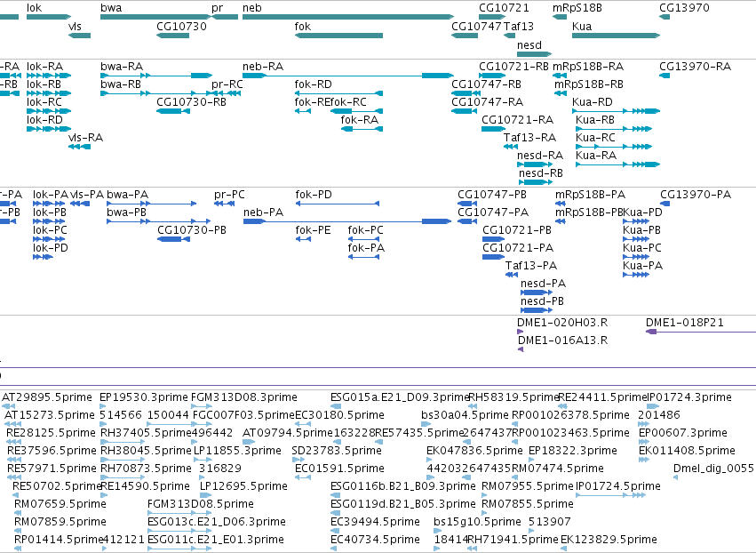Select the "DME1-016A13.R" clone label

(562, 341)
